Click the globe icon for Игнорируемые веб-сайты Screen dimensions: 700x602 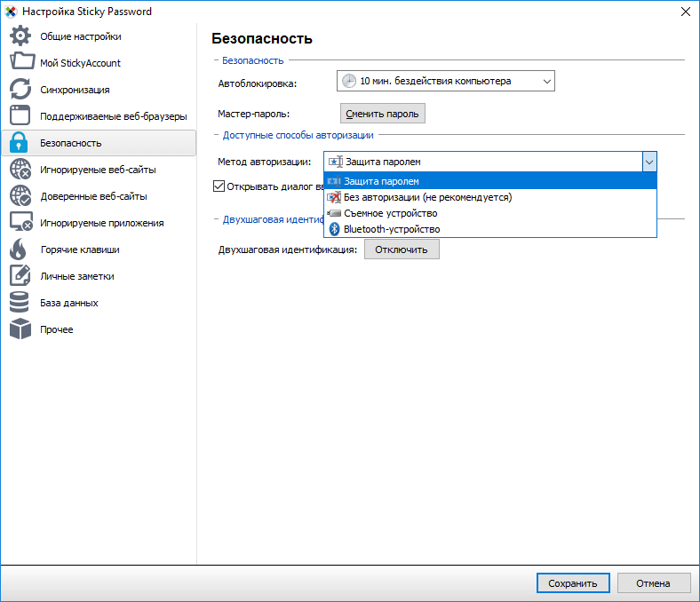[x=20, y=169]
